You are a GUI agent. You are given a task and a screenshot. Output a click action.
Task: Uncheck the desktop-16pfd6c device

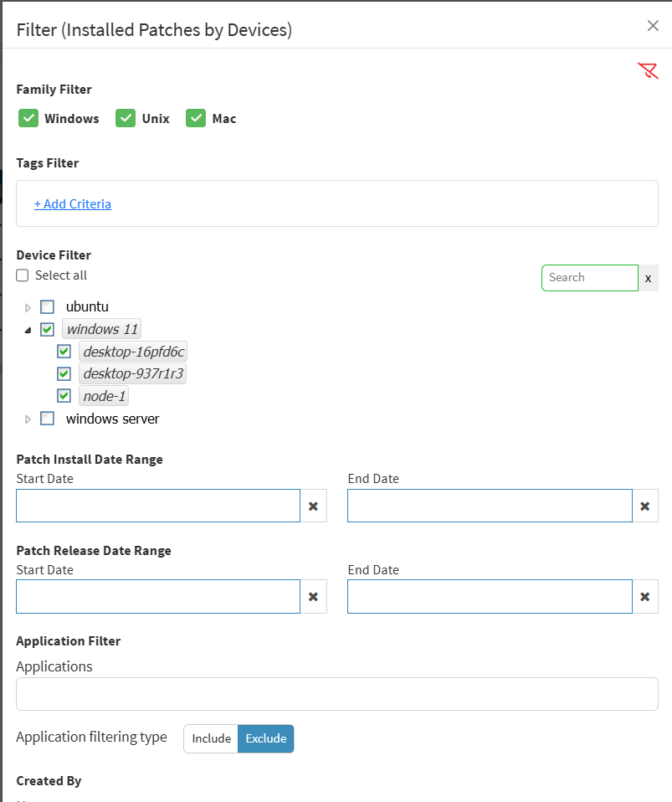click(64, 352)
